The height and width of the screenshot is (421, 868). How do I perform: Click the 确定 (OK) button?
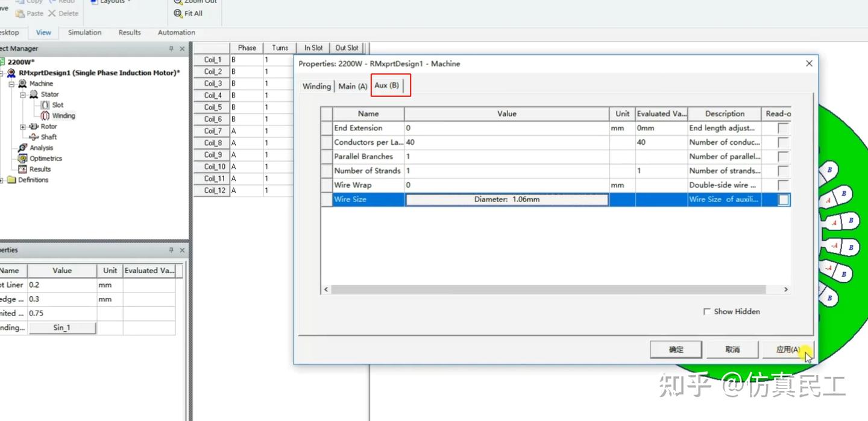click(x=676, y=349)
